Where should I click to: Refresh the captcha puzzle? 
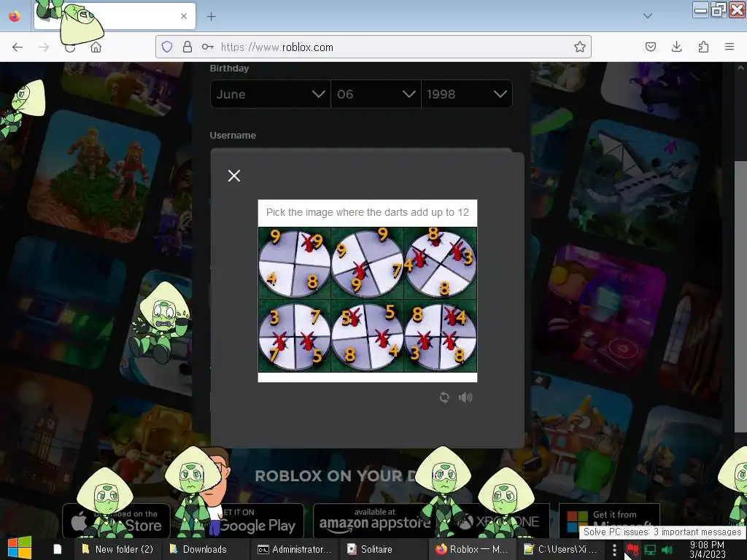tap(444, 397)
